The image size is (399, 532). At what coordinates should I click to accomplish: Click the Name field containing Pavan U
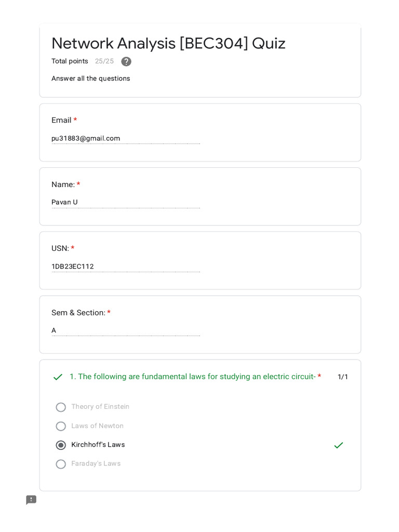point(125,202)
